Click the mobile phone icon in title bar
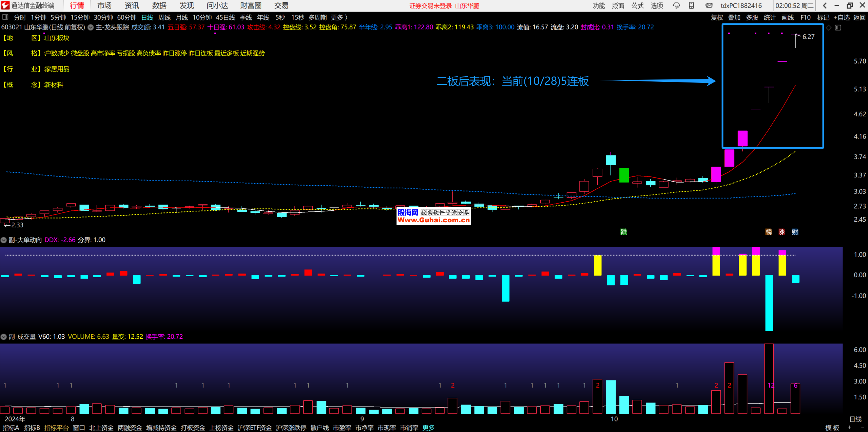 tap(691, 5)
